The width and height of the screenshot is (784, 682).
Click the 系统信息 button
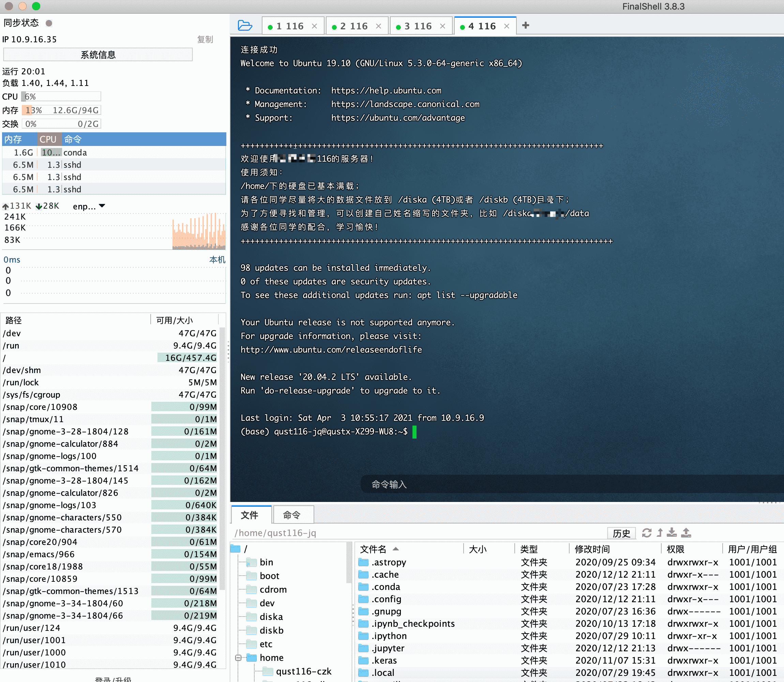point(98,55)
